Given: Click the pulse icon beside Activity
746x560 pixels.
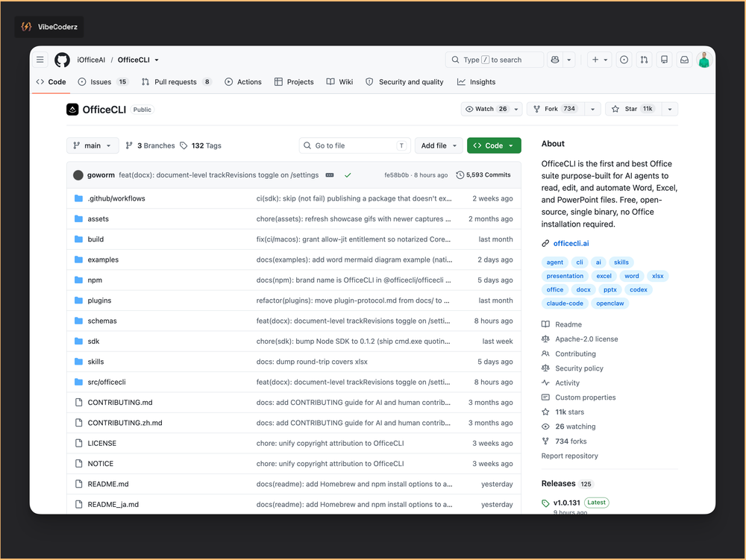Looking at the screenshot, I should pyautogui.click(x=545, y=383).
